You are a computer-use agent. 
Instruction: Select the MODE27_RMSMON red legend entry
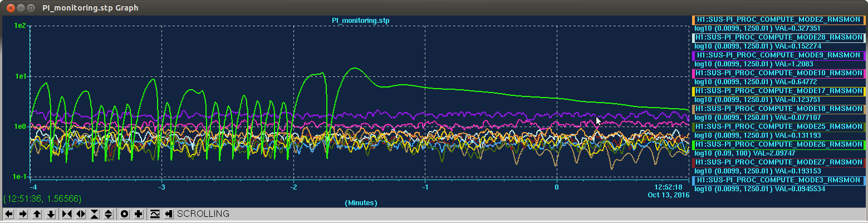(778, 162)
